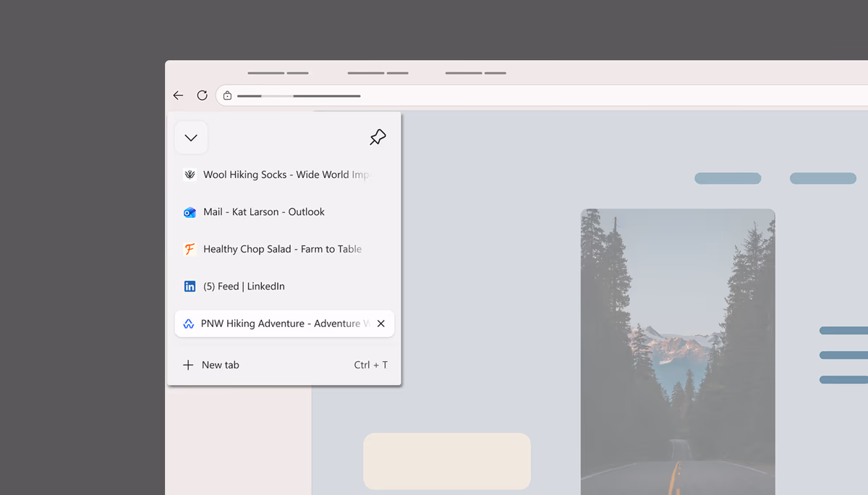Click the beige card below the tab pane
This screenshot has width=868, height=495.
447,461
